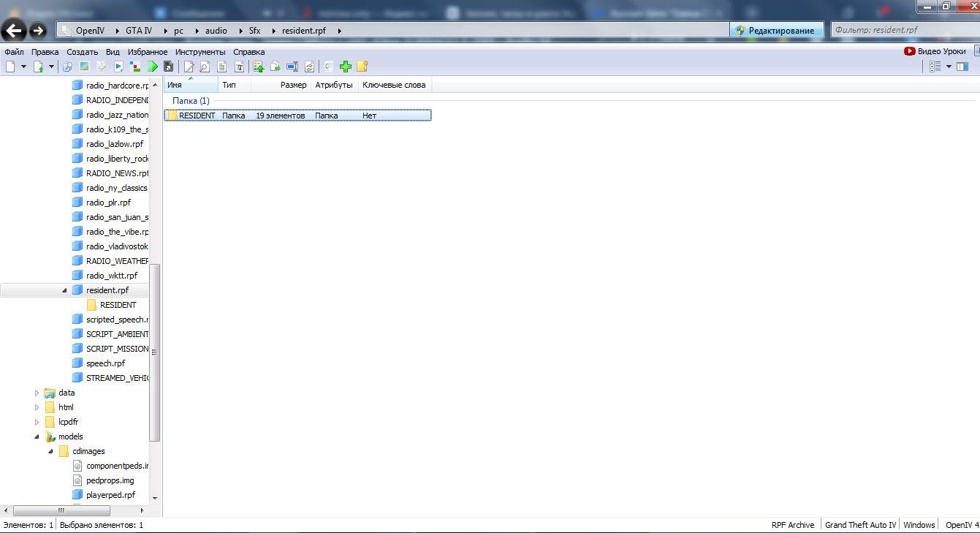Go forward with the right arrow button
The height and width of the screenshot is (533, 980).
(x=38, y=30)
